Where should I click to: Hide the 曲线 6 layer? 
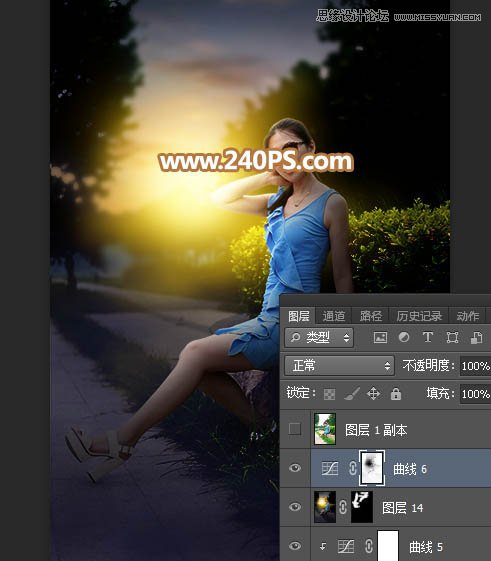(x=295, y=468)
